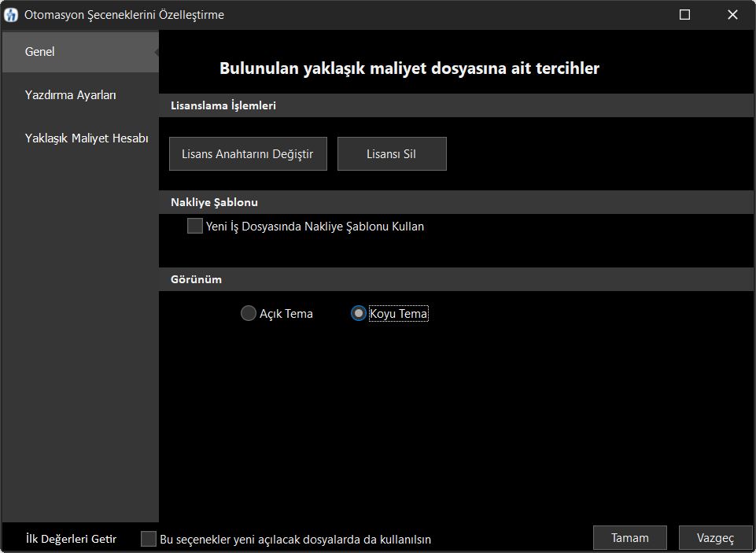
Task: Click the Nakliye Şablonu section header
Action: [456, 202]
